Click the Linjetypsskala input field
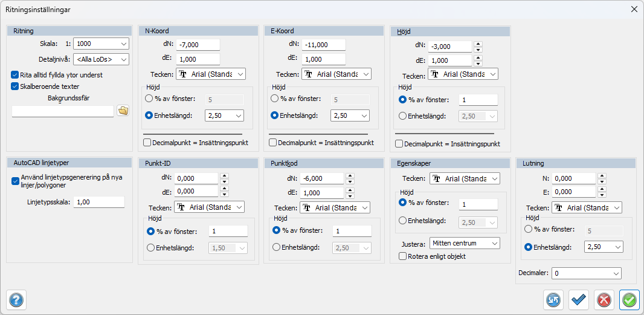The height and width of the screenshot is (315, 644). (99, 203)
